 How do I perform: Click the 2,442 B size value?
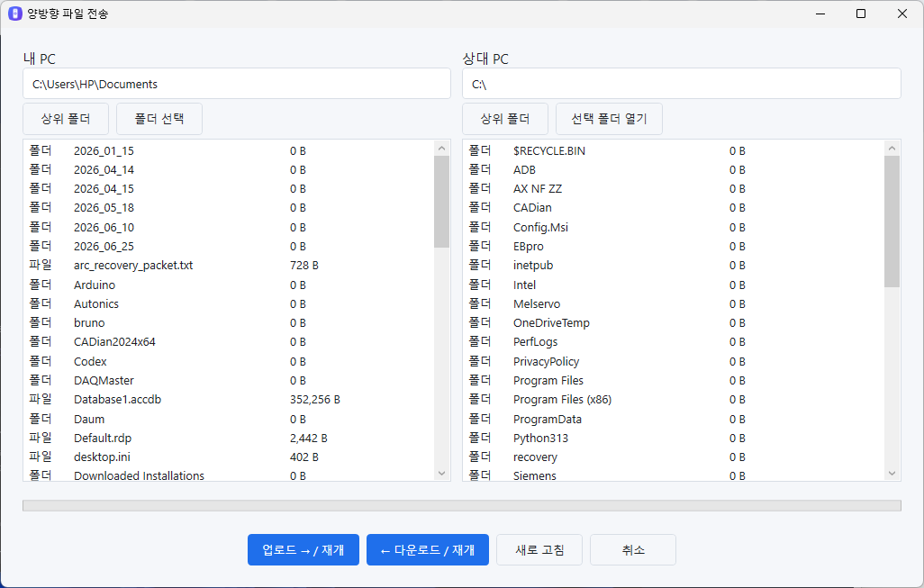tap(308, 438)
